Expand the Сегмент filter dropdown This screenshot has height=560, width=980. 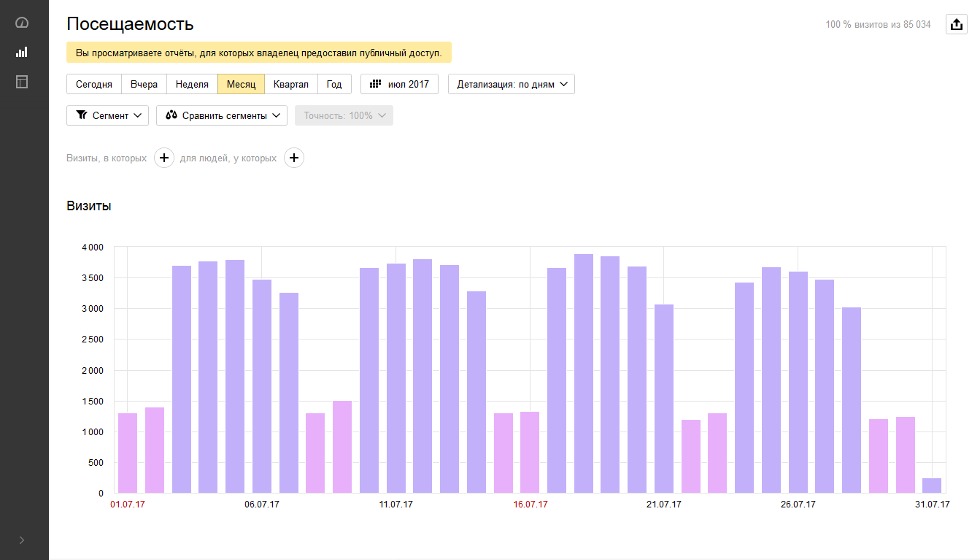click(107, 115)
